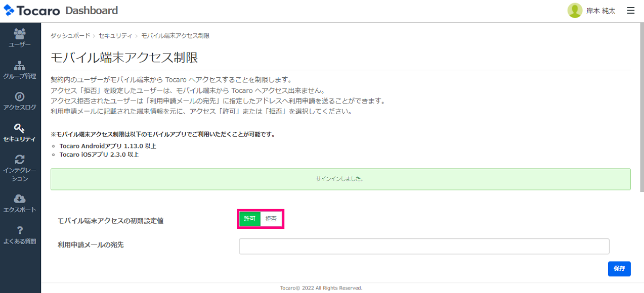This screenshot has height=293, width=644.
Task: Click the page vertical scrollbar
Action: 641,107
